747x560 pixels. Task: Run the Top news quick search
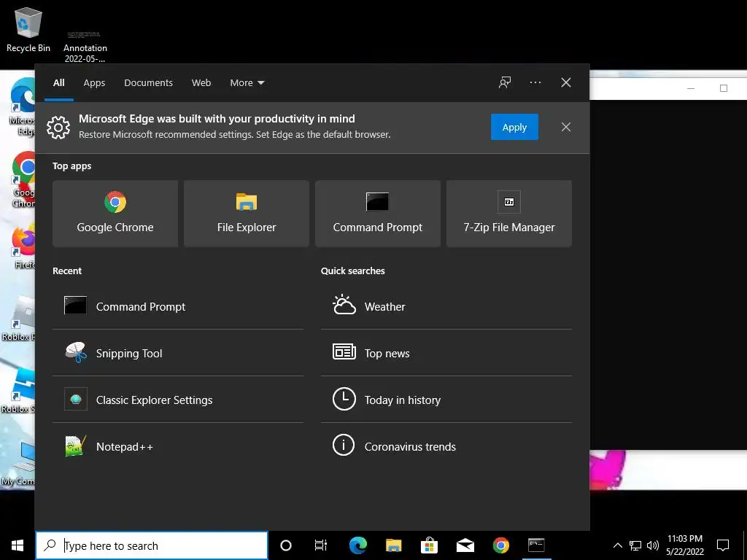point(446,353)
